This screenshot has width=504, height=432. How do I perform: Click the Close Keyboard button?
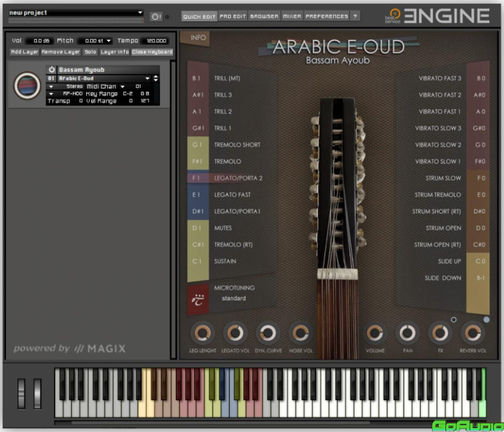(152, 52)
